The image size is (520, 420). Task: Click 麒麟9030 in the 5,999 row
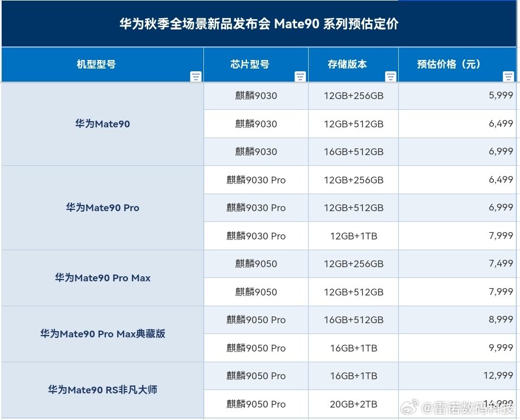coord(256,96)
